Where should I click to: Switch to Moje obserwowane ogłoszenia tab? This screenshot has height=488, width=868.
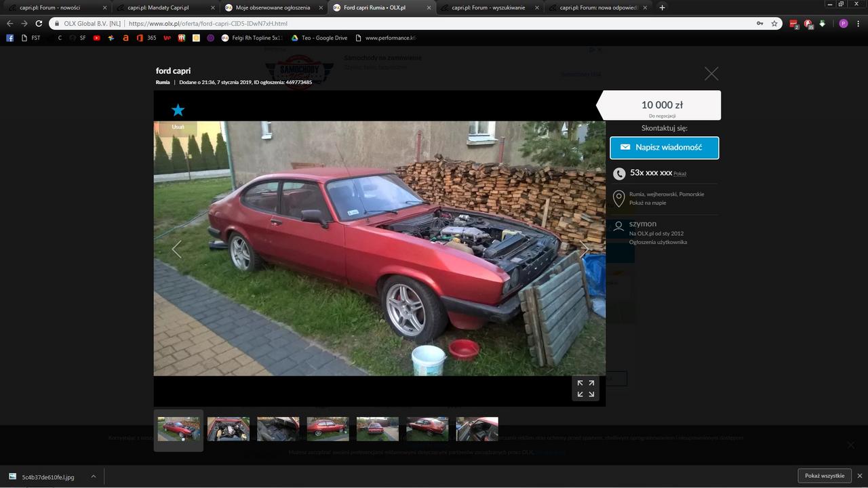coord(273,7)
